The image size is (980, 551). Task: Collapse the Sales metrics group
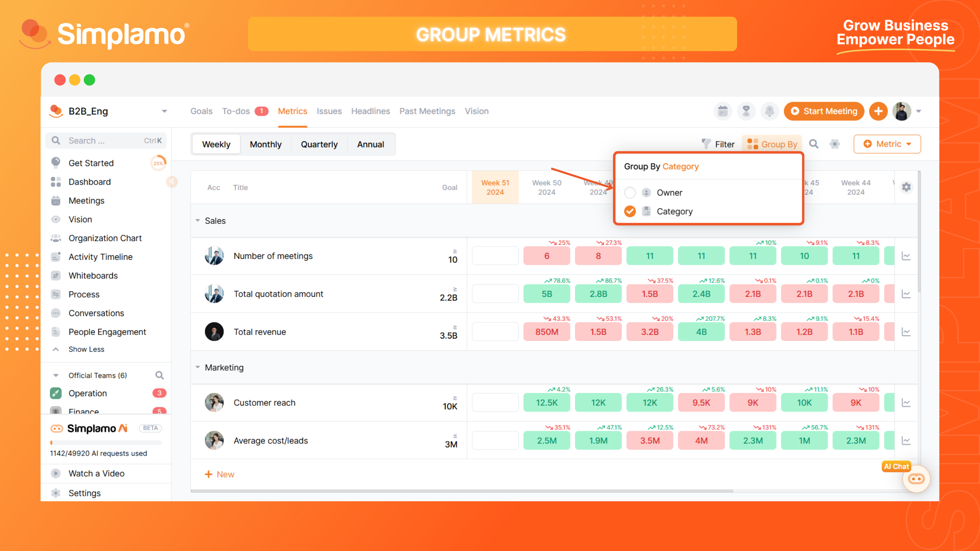198,221
